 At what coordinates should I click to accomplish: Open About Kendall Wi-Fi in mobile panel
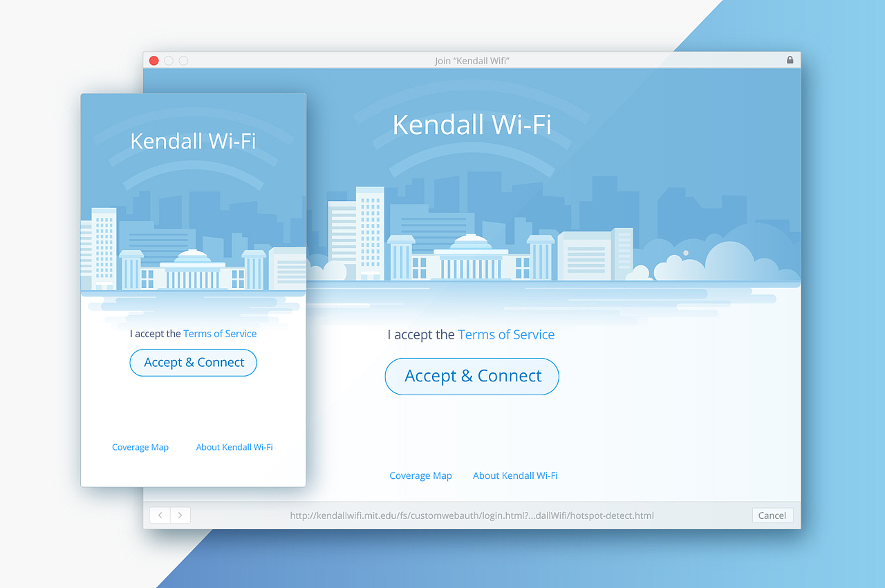coord(234,447)
